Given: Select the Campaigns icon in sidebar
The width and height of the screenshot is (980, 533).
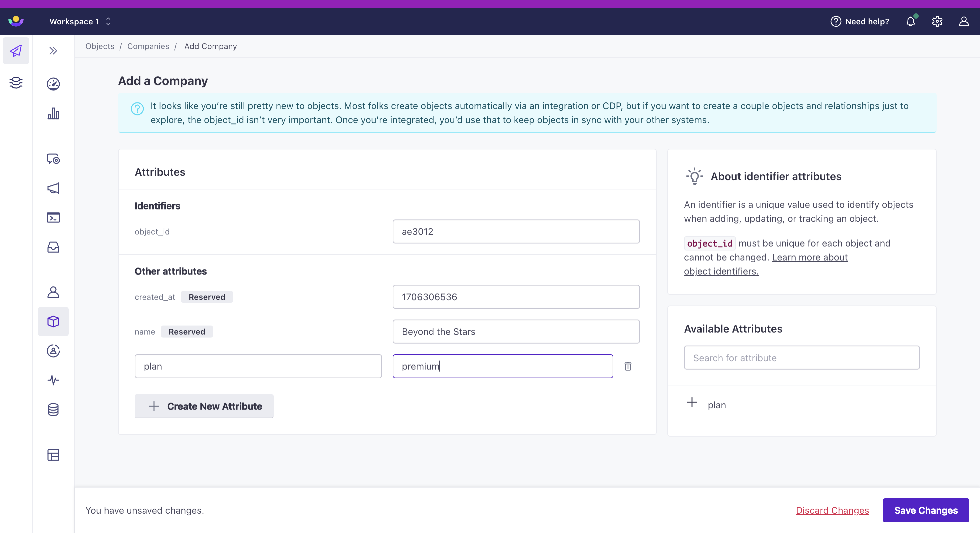Looking at the screenshot, I should (53, 188).
